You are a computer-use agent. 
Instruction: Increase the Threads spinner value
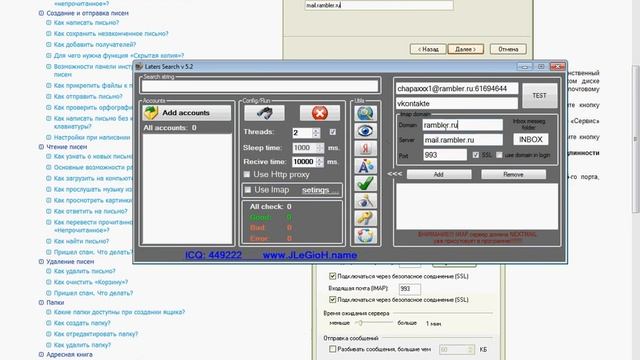[x=316, y=130]
